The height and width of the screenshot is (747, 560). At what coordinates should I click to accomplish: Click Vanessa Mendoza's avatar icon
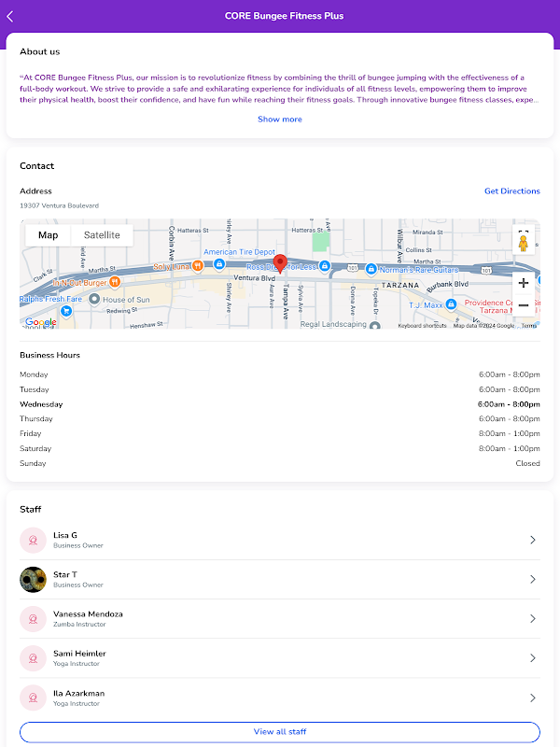click(x=33, y=618)
